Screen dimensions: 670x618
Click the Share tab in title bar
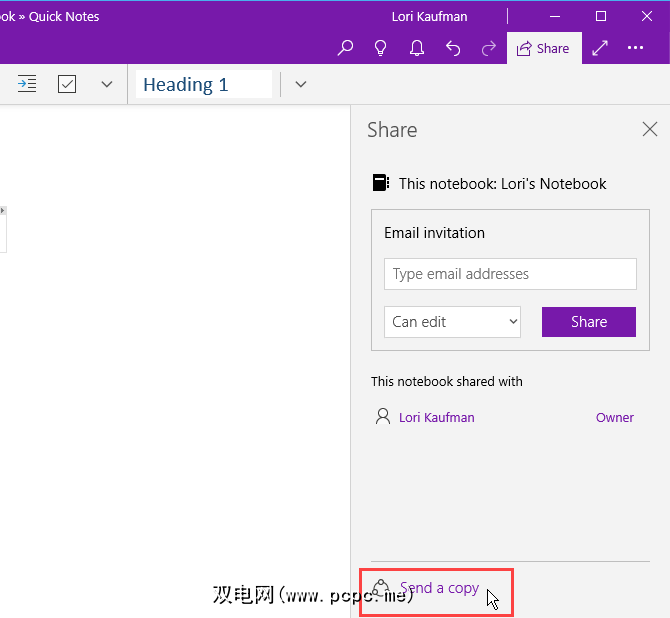544,48
